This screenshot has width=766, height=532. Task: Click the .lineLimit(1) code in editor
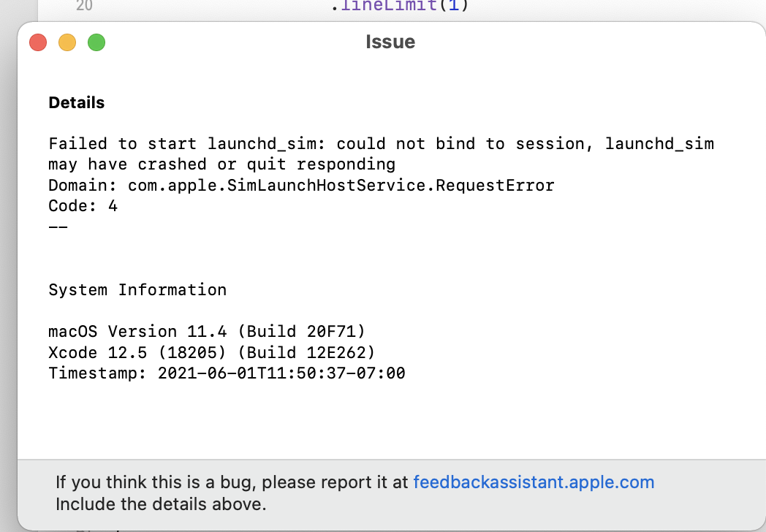pos(400,6)
